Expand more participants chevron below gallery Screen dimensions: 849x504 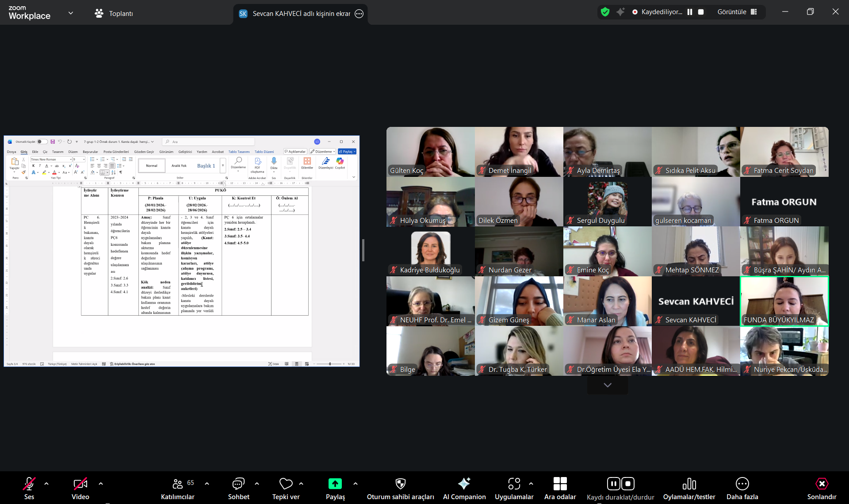(607, 385)
